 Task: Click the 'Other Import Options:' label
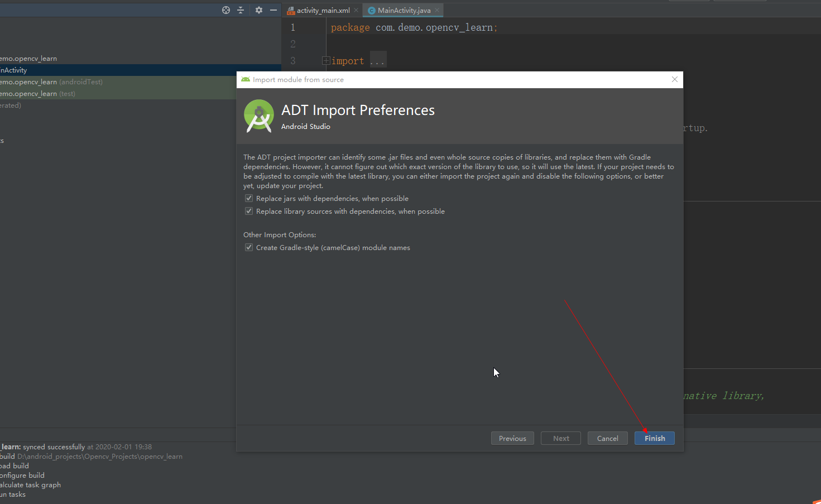tap(280, 234)
